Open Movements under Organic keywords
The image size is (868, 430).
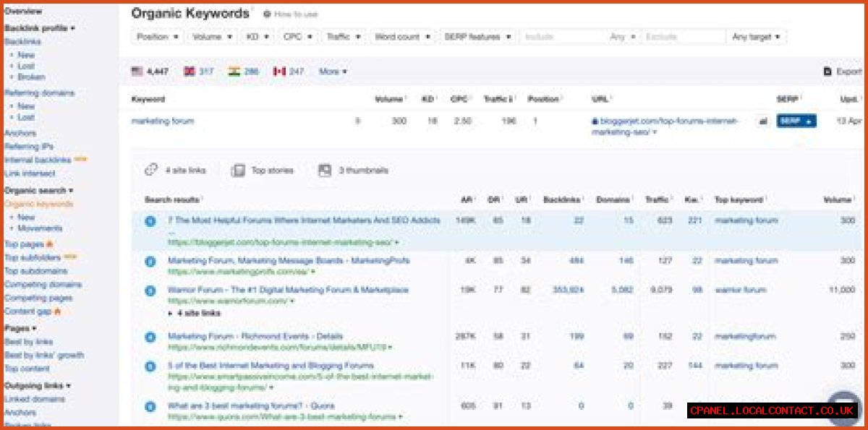tap(40, 228)
